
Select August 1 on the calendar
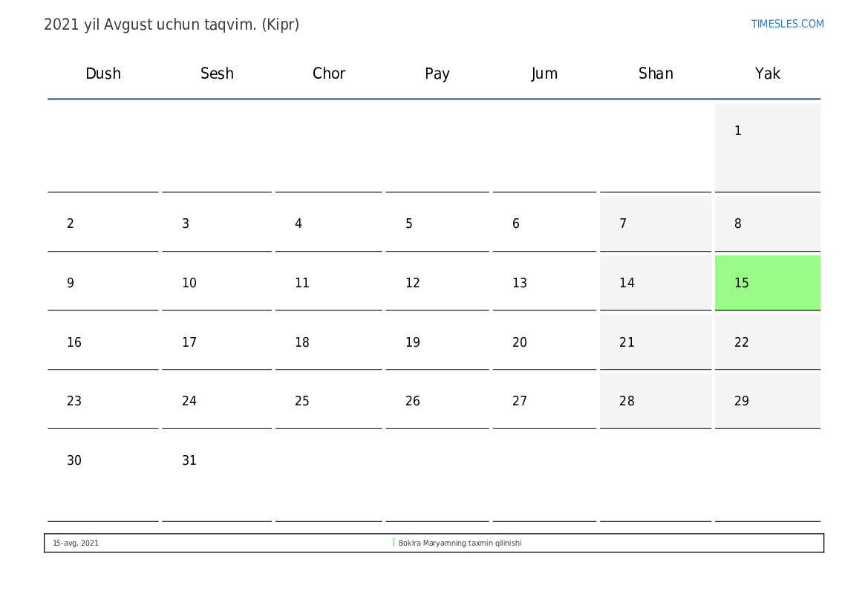[x=767, y=147]
